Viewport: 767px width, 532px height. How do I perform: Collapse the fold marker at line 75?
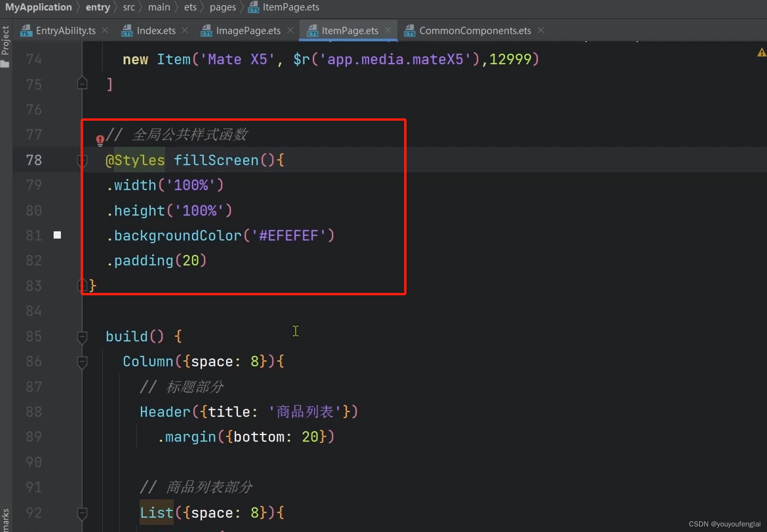point(82,83)
